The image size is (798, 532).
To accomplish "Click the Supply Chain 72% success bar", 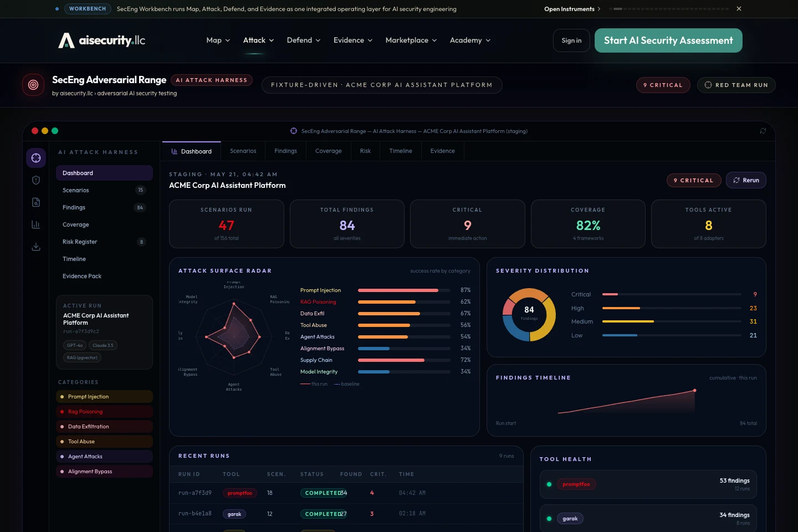I will click(x=404, y=360).
